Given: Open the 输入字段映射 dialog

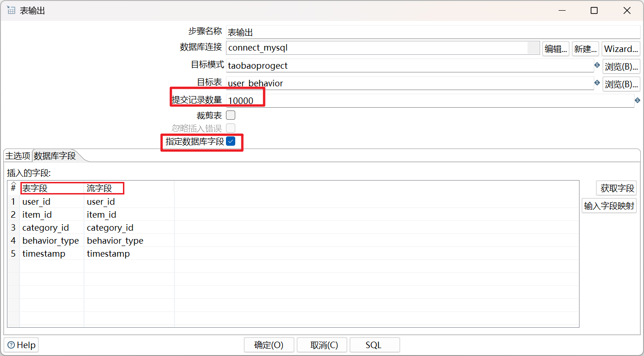Looking at the screenshot, I should pyautogui.click(x=609, y=206).
